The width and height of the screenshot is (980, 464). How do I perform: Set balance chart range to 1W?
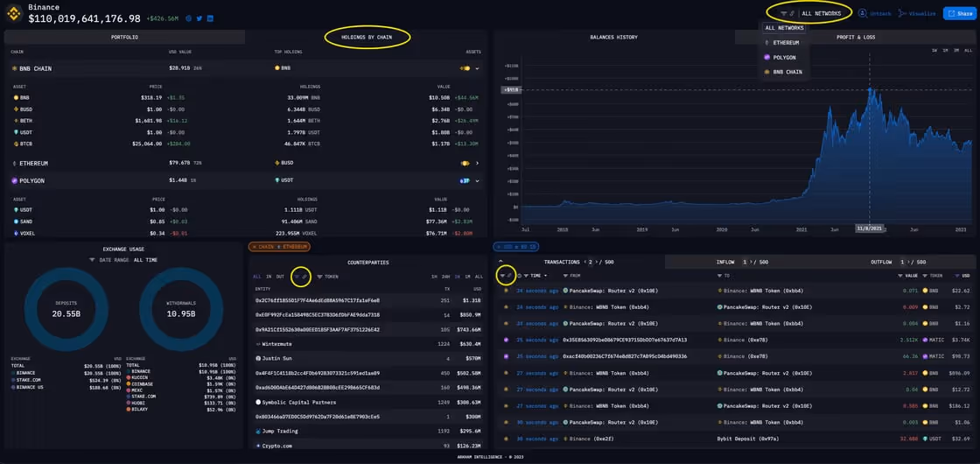coord(934,50)
